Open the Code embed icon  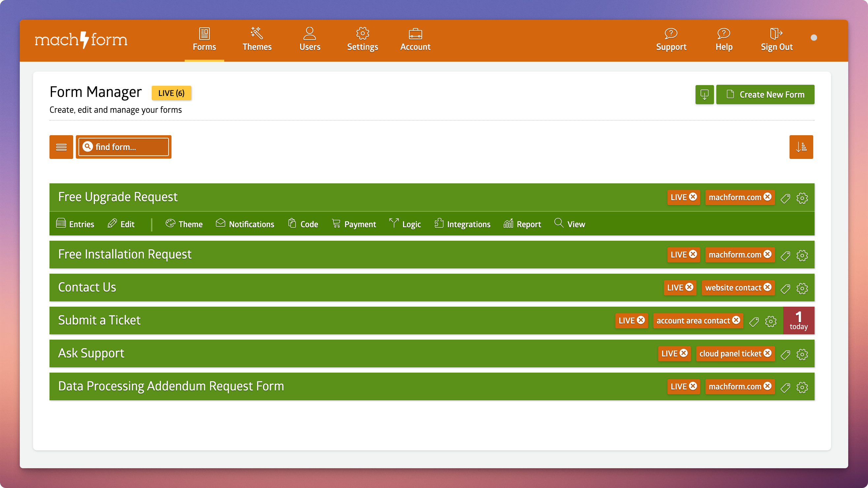point(292,224)
